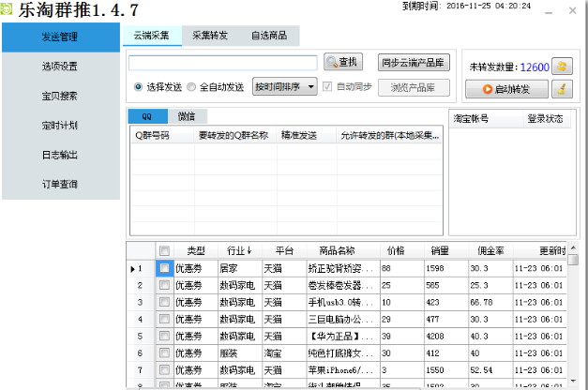The image size is (588, 390).
Task: Select the 选择发送 radio option
Action: (x=139, y=87)
